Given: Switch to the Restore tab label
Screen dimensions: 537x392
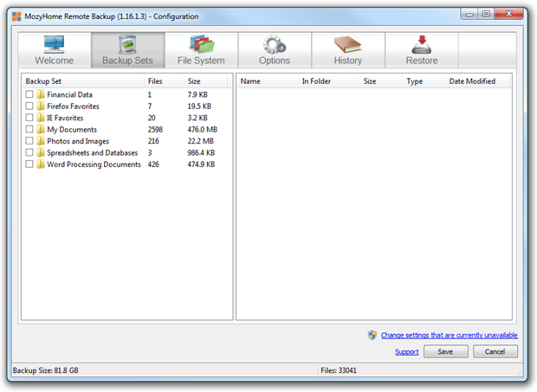Looking at the screenshot, I should click(422, 61).
